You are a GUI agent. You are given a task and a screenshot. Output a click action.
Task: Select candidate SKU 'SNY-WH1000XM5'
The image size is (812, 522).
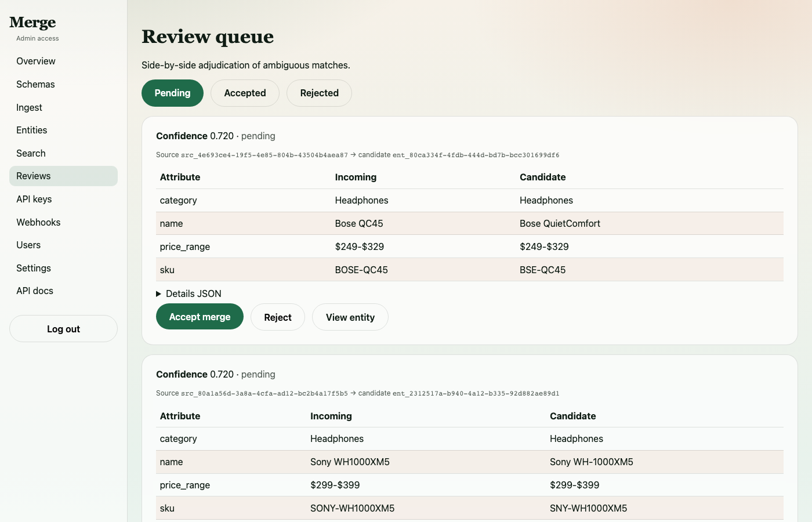pos(588,508)
